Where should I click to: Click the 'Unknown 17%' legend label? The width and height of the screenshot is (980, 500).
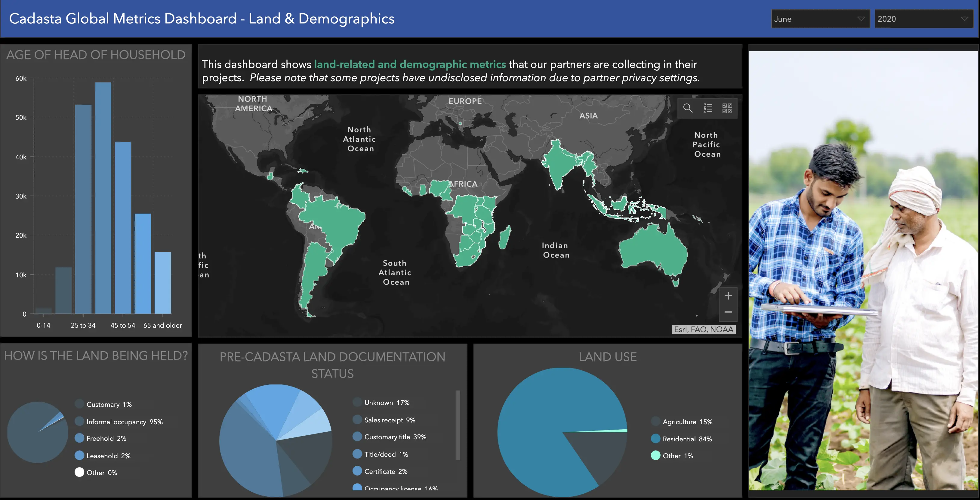[x=387, y=403]
